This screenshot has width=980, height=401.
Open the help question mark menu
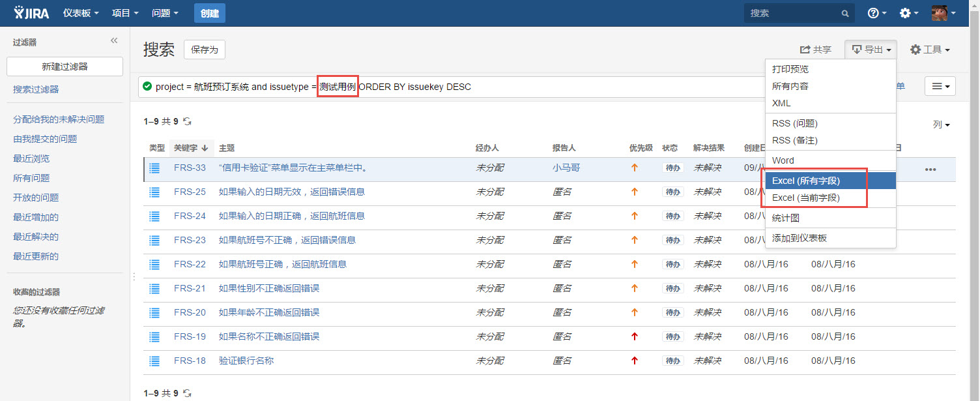(x=878, y=13)
